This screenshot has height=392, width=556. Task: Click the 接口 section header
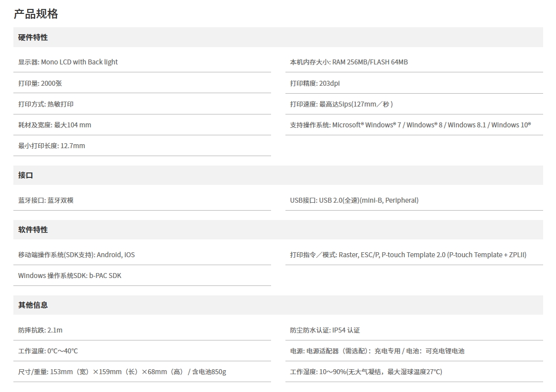[x=26, y=175]
